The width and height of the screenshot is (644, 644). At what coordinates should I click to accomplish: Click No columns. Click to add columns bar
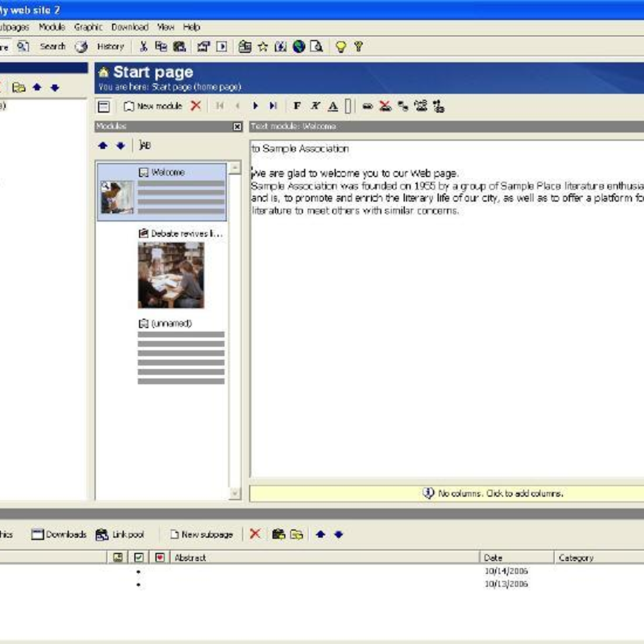[x=447, y=493]
